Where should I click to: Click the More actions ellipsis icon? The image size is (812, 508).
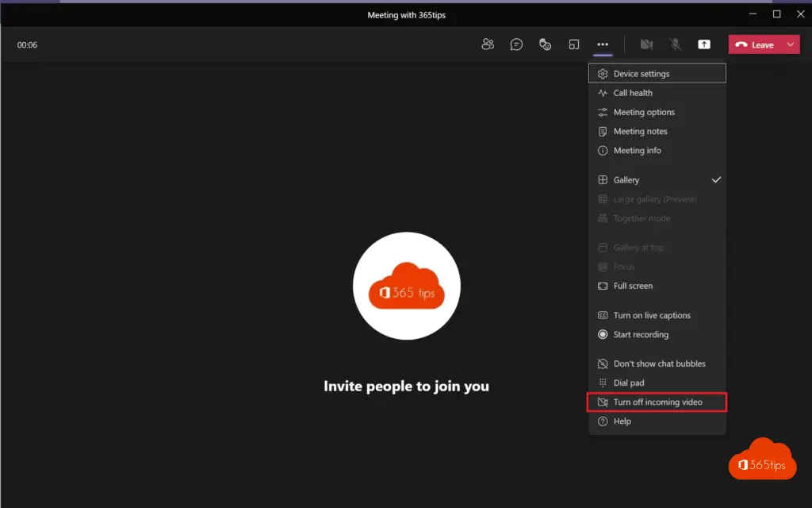click(x=603, y=44)
